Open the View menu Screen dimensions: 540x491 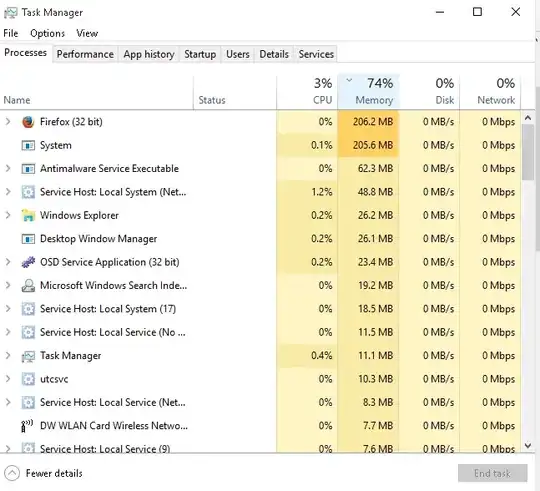point(87,33)
